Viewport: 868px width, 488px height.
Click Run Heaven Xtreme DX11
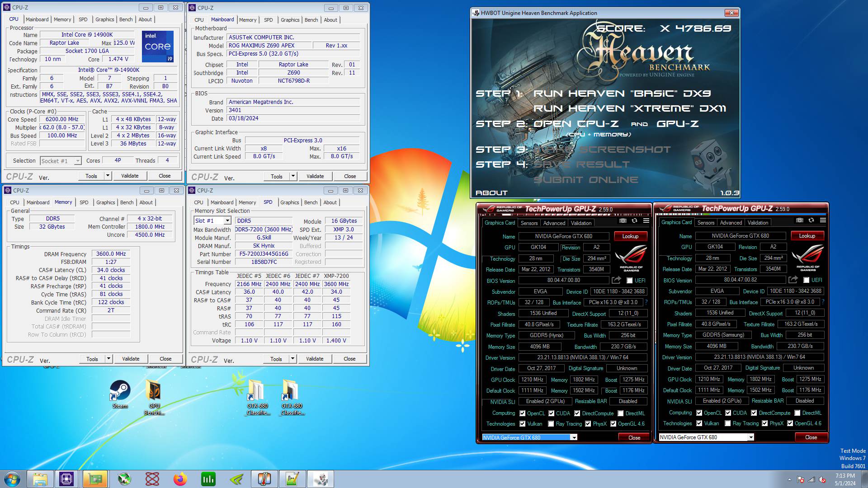pyautogui.click(x=630, y=108)
